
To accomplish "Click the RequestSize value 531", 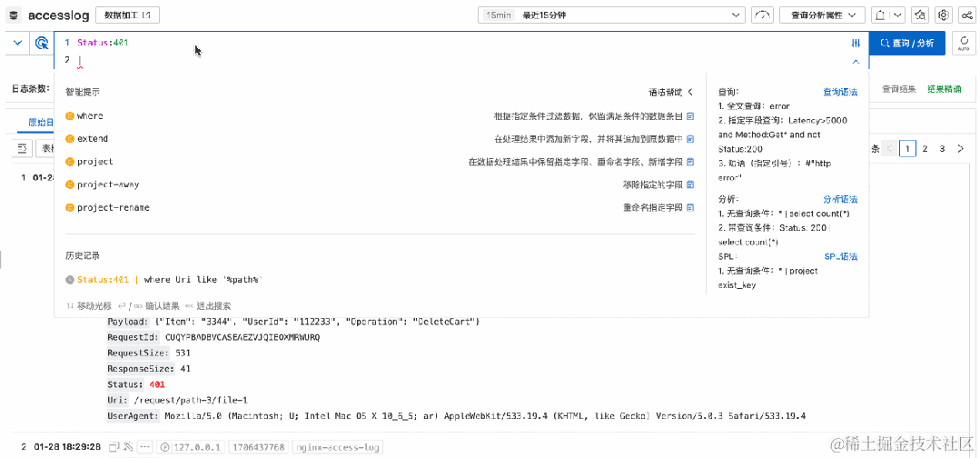I will point(183,353).
